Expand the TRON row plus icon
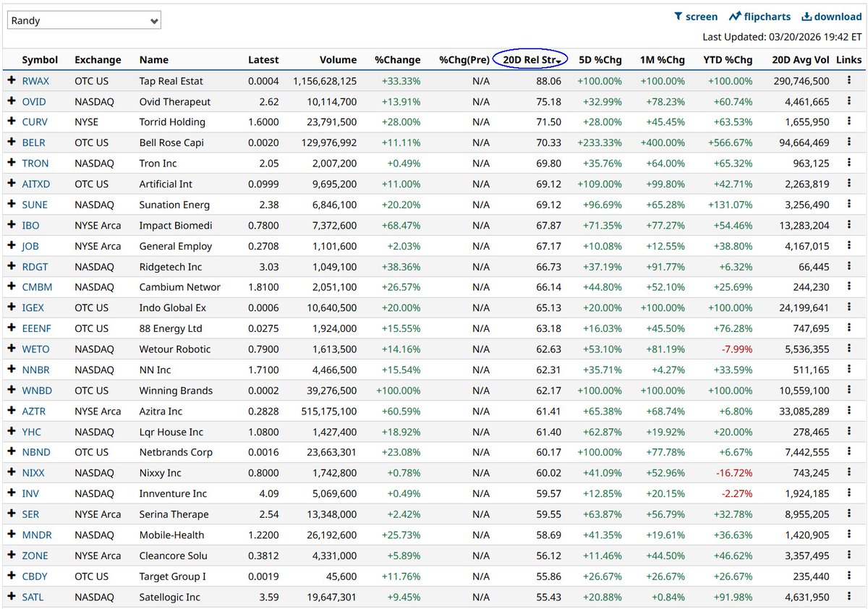The width and height of the screenshot is (868, 609). (x=11, y=163)
